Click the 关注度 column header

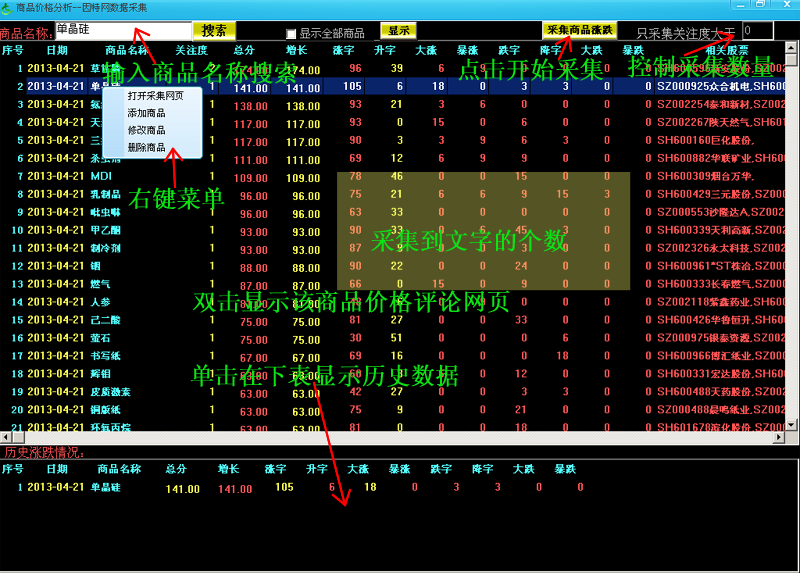pyautogui.click(x=191, y=50)
